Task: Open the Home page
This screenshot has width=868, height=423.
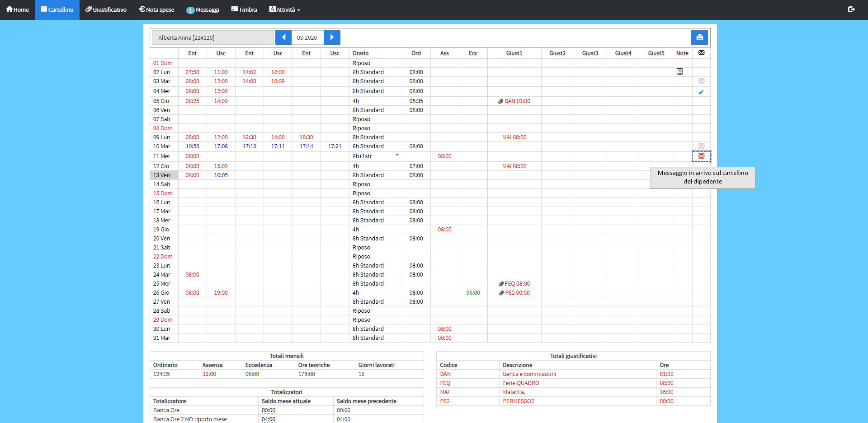Action: [x=17, y=9]
